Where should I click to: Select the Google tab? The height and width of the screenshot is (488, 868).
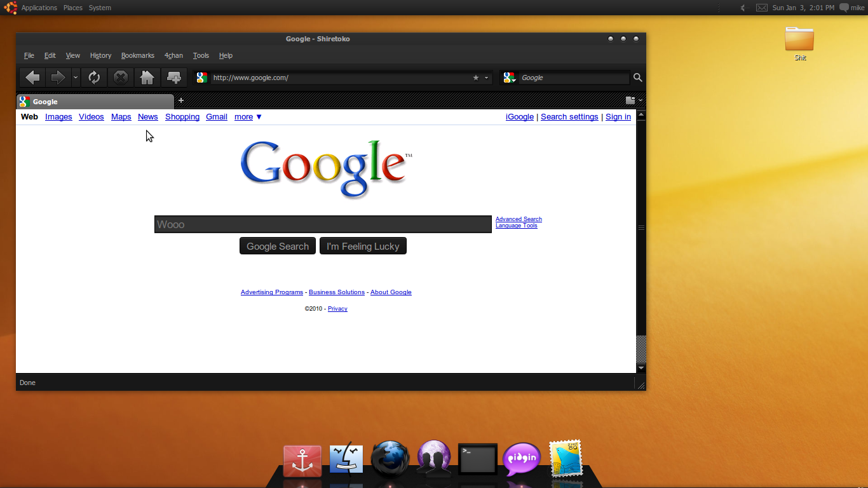[x=95, y=101]
